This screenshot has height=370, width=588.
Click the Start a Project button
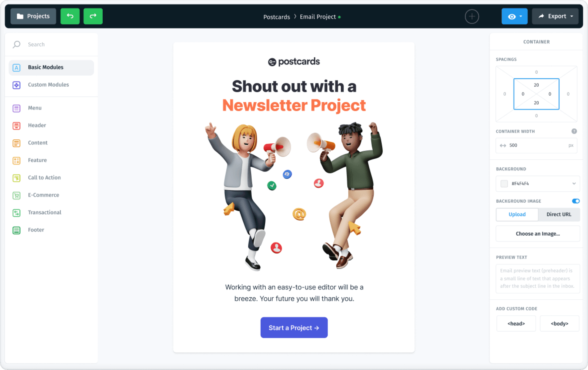294,327
